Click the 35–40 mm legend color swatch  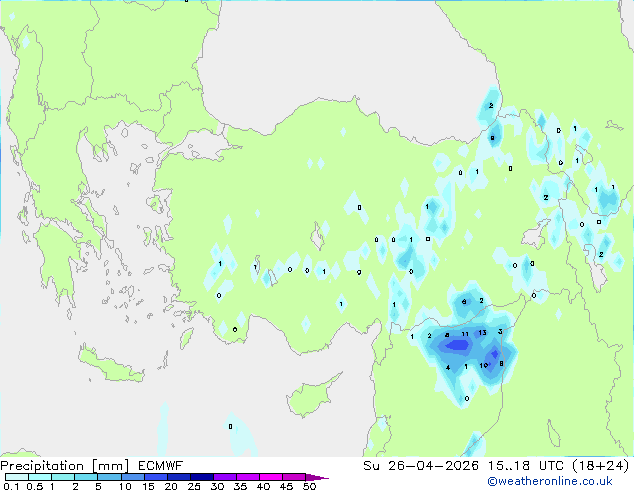[248, 477]
